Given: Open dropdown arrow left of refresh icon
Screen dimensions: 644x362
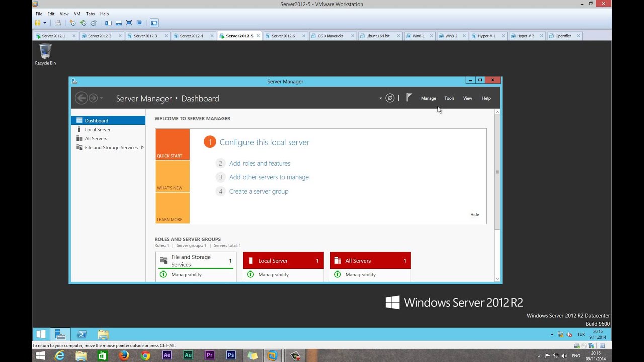Looking at the screenshot, I should click(380, 98).
